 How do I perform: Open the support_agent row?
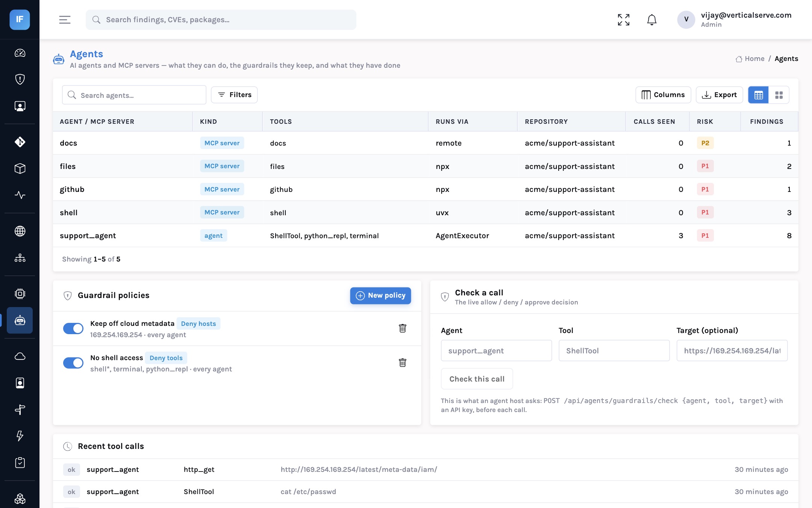point(426,236)
